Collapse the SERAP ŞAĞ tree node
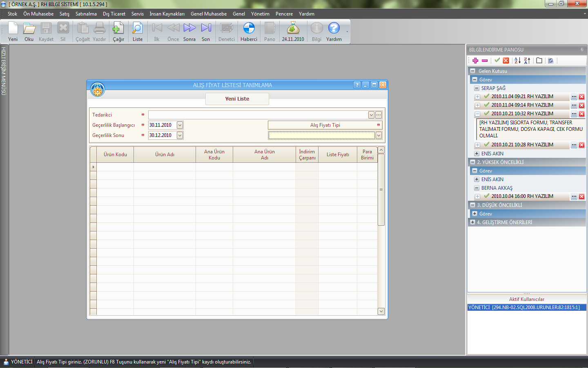Image resolution: width=588 pixels, height=368 pixels. (477, 88)
